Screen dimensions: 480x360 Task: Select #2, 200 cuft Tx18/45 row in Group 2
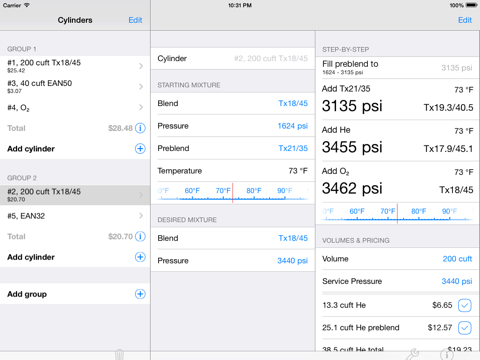(75, 195)
